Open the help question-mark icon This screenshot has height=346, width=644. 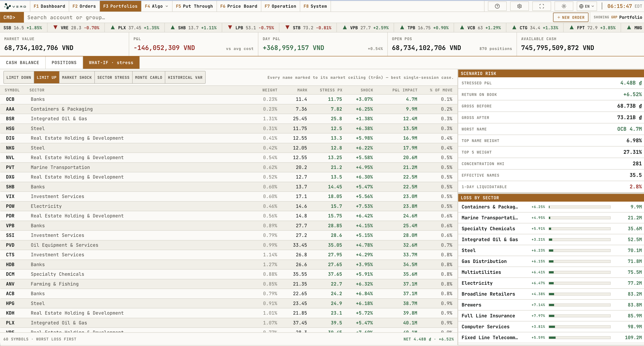pos(497,6)
